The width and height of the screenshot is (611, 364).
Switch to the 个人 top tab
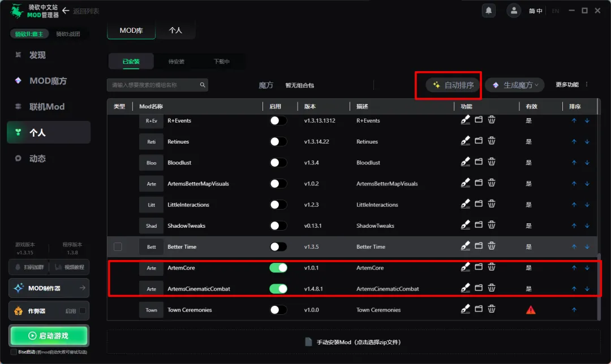click(x=175, y=31)
